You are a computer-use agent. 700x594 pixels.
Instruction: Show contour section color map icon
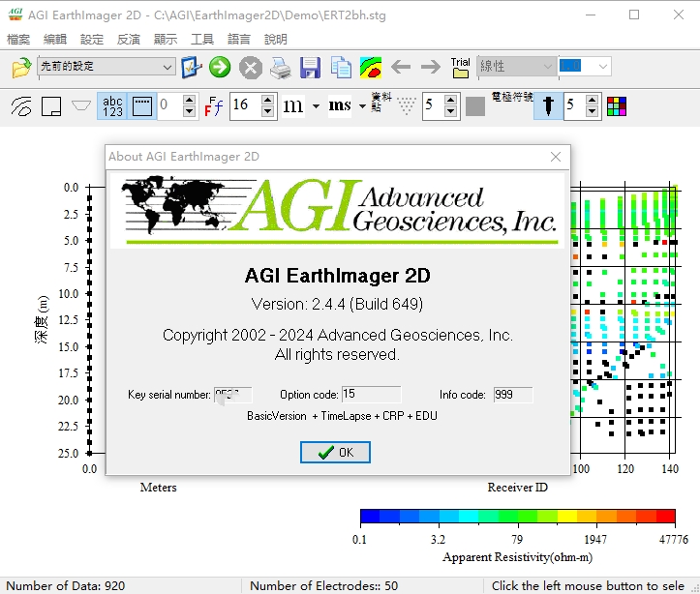click(x=371, y=68)
